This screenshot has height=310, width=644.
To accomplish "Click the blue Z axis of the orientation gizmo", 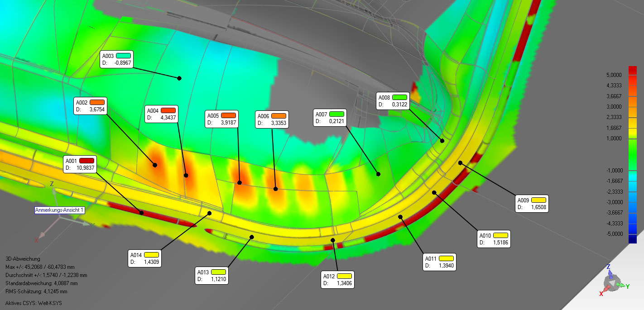I will [x=609, y=267].
